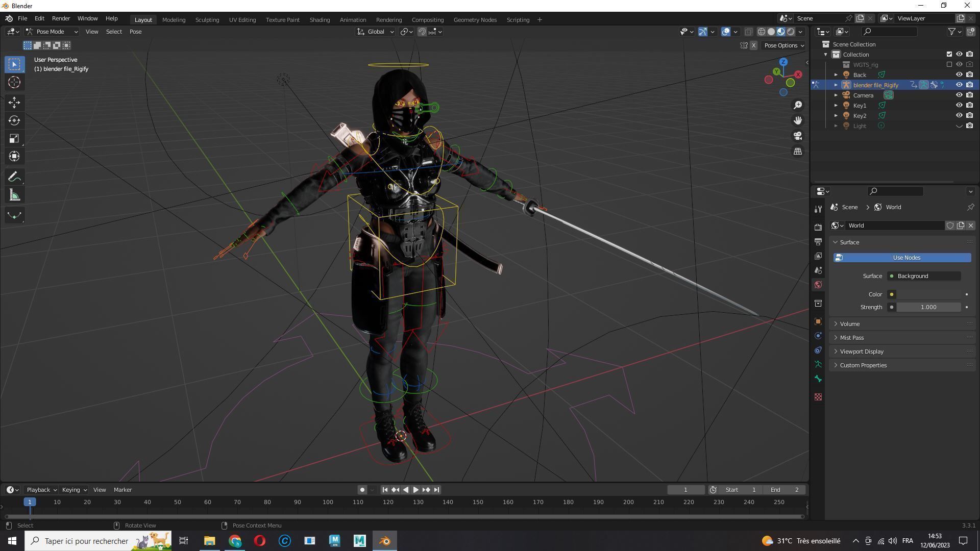The image size is (980, 551).
Task: Click the zoom magnifier viewport icon
Action: pos(797,105)
